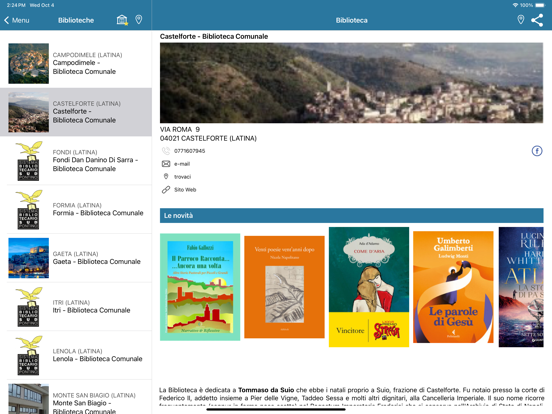Screen dimensions: 552x414
Task: Open Monte San Biagio building thumbnail
Action: tap(29, 399)
